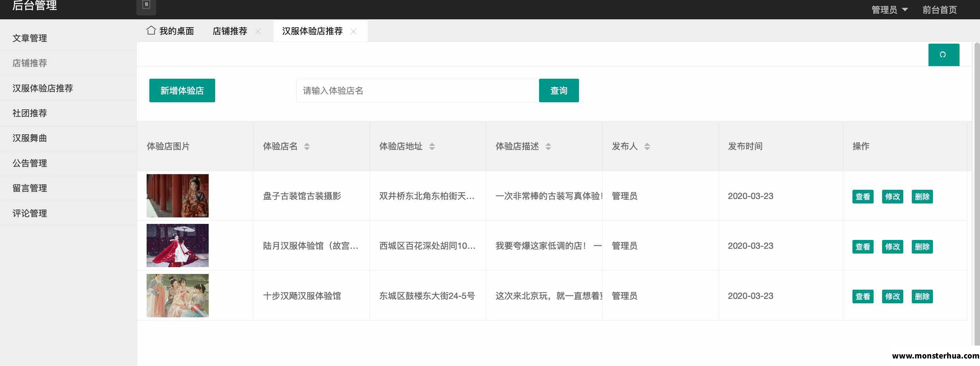
Task: Open the 陆月汉服体验馆 thumbnail image
Action: pyautogui.click(x=178, y=245)
